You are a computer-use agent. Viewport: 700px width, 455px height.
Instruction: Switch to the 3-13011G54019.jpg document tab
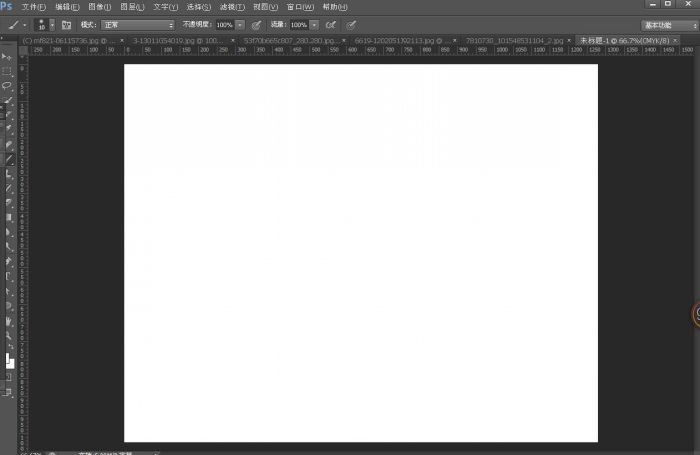click(x=175, y=41)
